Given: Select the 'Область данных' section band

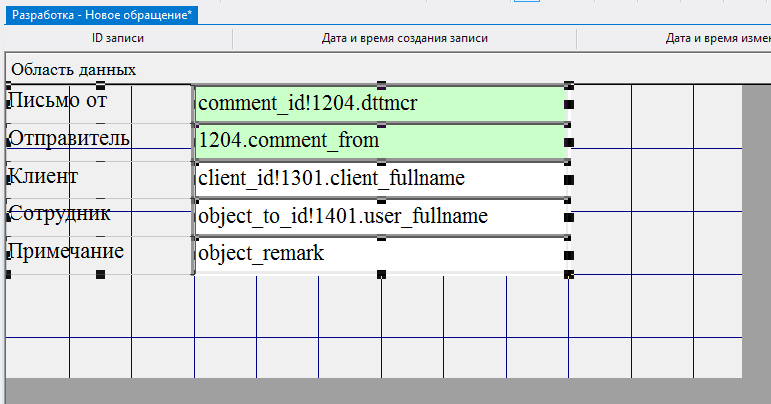Looking at the screenshot, I should [74, 70].
